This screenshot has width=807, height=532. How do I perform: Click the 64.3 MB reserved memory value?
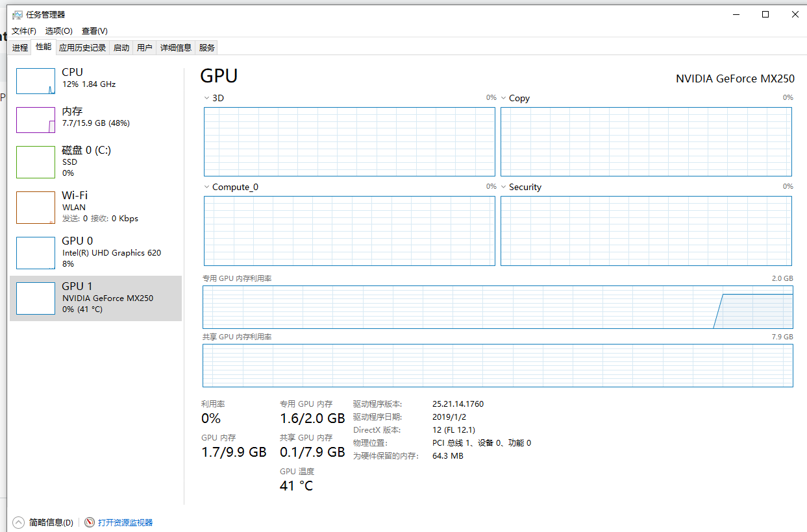448,455
